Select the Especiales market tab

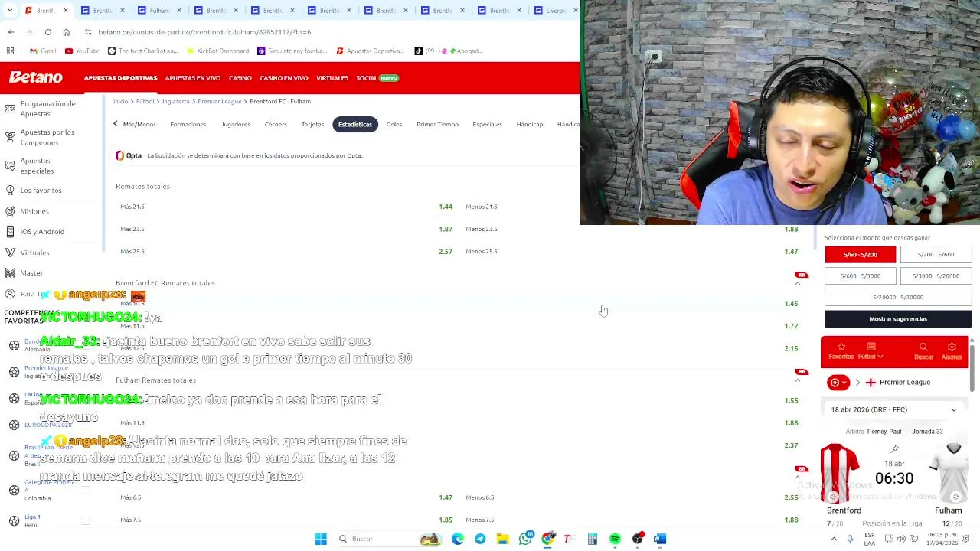click(487, 124)
